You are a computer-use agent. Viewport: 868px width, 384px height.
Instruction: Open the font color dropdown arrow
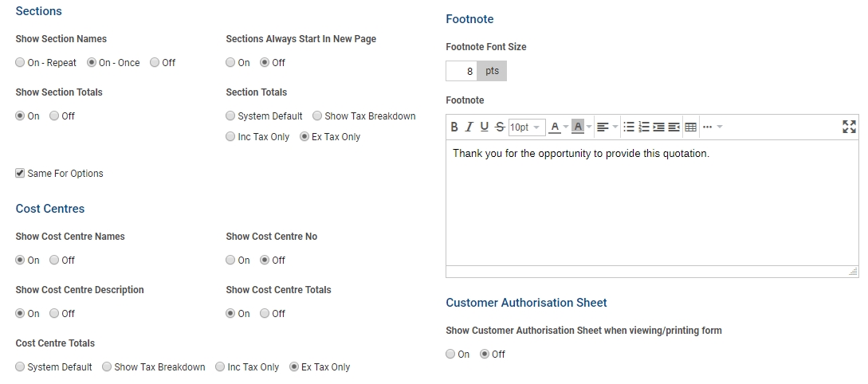(566, 127)
